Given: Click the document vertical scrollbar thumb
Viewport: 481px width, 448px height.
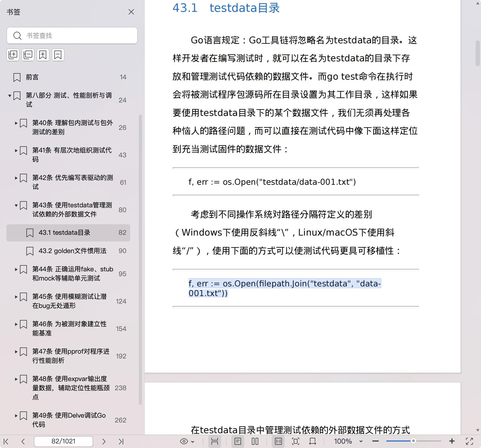Looking at the screenshot, I should click(478, 53).
